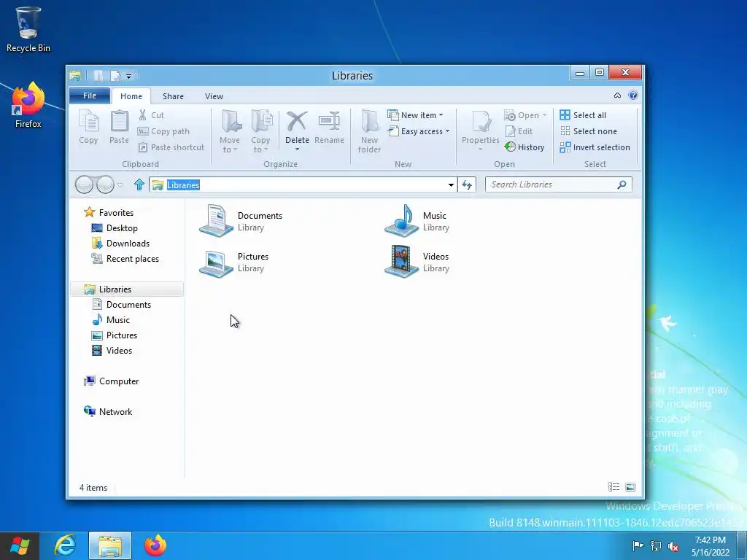
Task: Click Invert selection in ribbon
Action: (595, 147)
